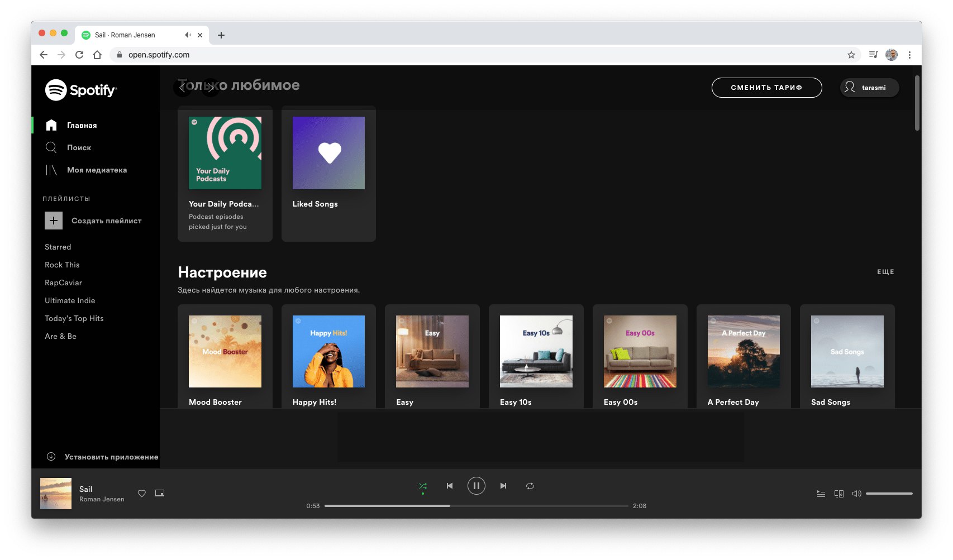Image resolution: width=953 pixels, height=560 pixels.
Task: Open the Are & Be playlist
Action: (60, 336)
